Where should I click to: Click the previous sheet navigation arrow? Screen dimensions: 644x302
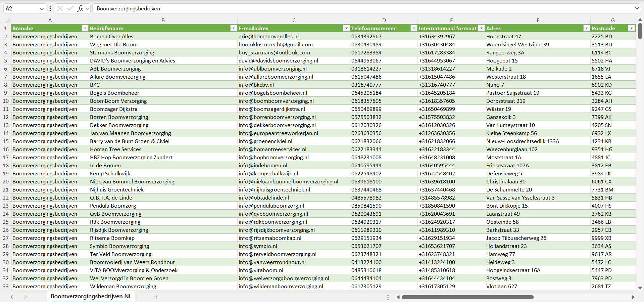tap(12, 297)
